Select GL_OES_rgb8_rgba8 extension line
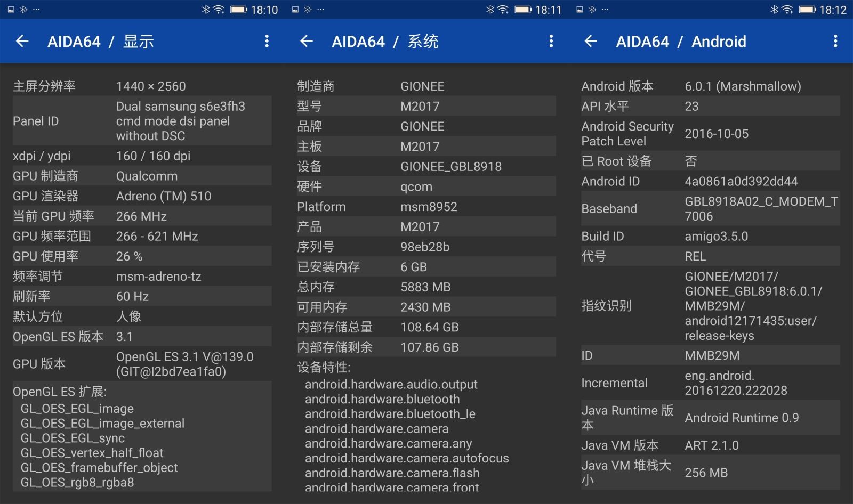853x504 pixels. point(77,483)
